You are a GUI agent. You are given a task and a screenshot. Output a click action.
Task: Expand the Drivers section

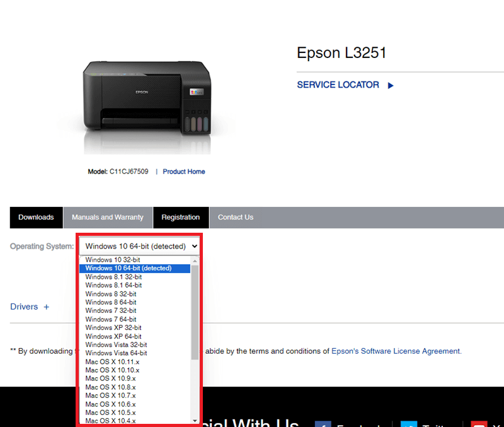[30, 307]
